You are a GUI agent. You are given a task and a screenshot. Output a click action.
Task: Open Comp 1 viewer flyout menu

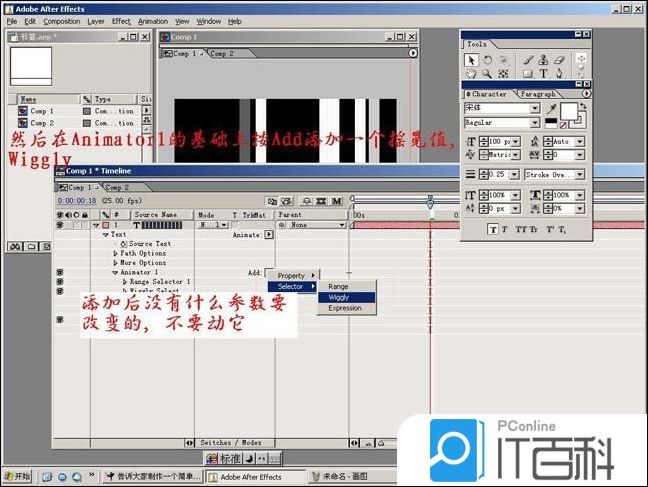click(x=413, y=53)
